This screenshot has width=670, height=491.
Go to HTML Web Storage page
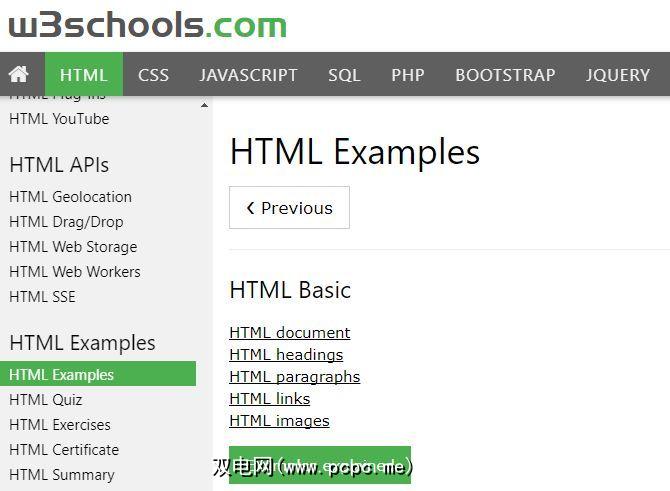click(x=73, y=247)
